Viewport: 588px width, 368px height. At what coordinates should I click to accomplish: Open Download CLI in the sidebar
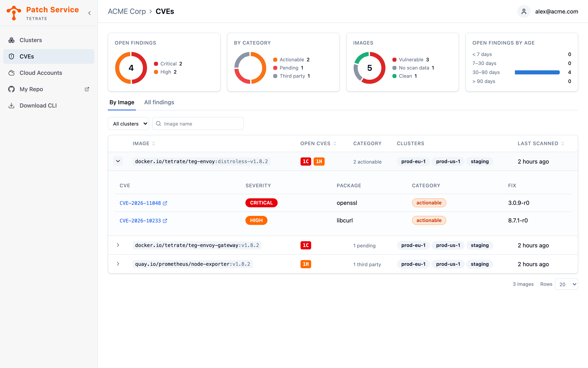click(49, 105)
